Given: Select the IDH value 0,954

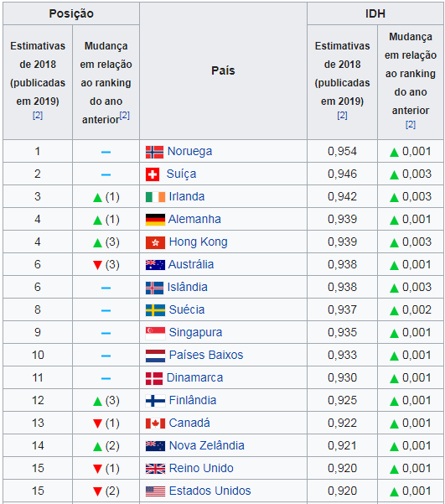Looking at the screenshot, I should (x=342, y=152).
